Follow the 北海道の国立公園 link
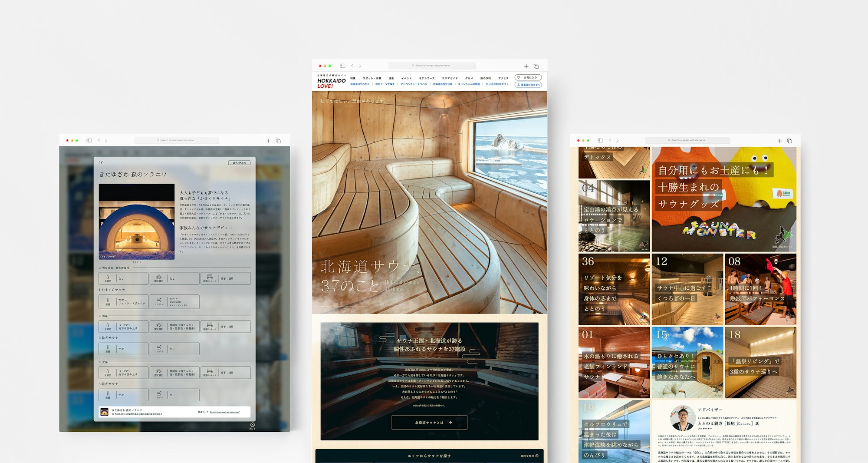This screenshot has width=868, height=463. pyautogui.click(x=442, y=84)
